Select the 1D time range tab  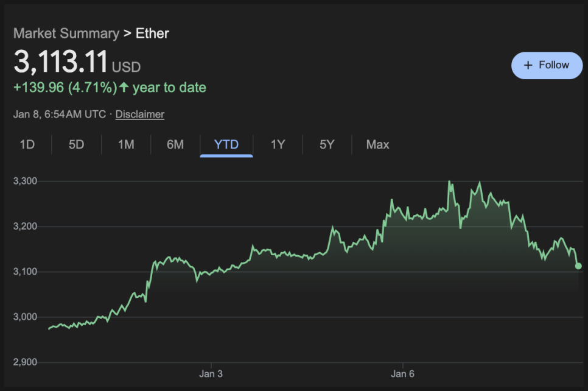(x=27, y=144)
